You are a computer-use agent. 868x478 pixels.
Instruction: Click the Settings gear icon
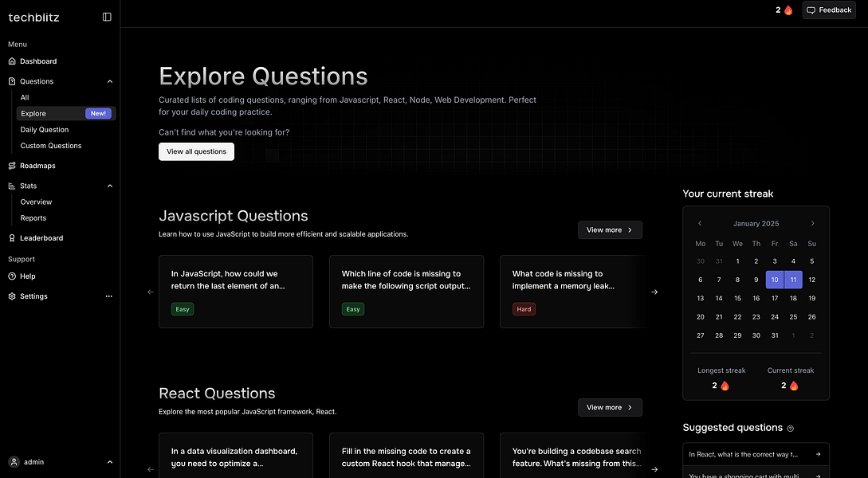[x=12, y=296]
